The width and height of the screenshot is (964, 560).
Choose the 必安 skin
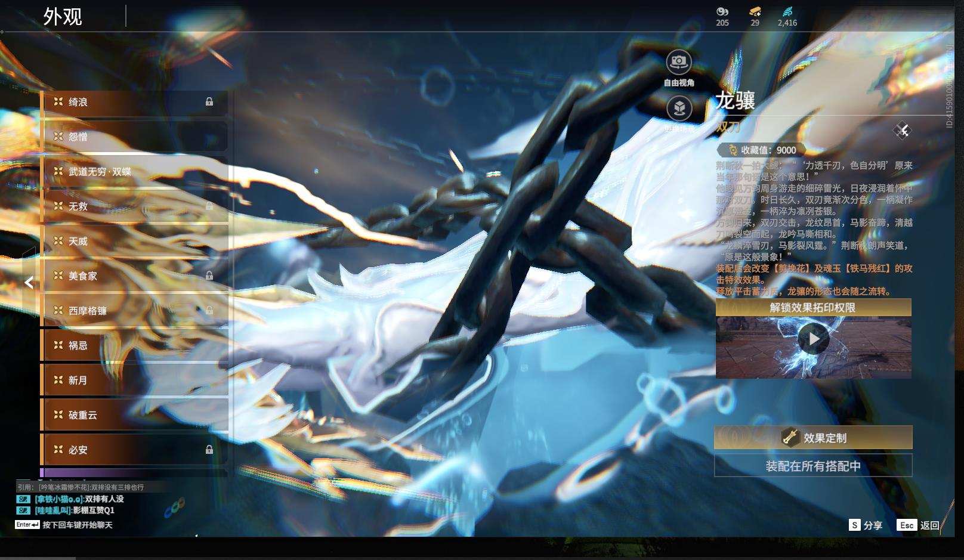[135, 450]
